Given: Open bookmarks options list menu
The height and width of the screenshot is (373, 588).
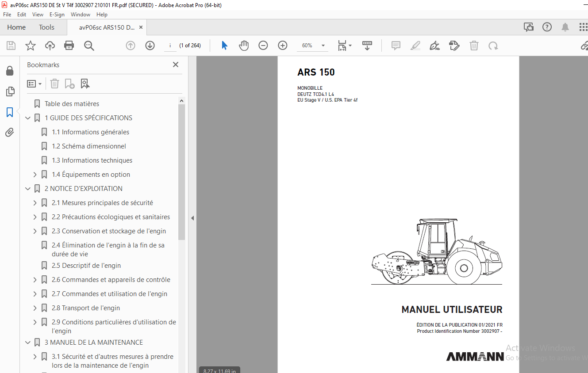Looking at the screenshot, I should coord(34,84).
